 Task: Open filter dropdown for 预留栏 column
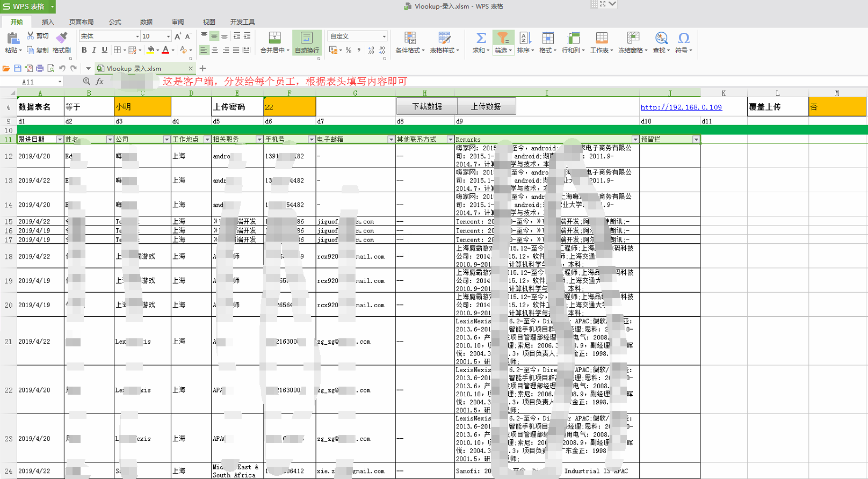pos(696,139)
